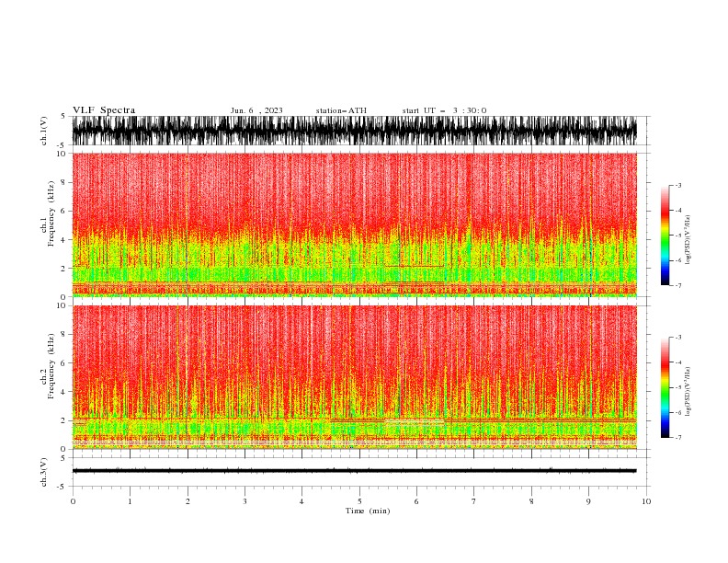The height and width of the screenshot is (563, 728).
Task: Click the 10 kHz tick label of ch.1 spectrogram
Action: click(63, 154)
